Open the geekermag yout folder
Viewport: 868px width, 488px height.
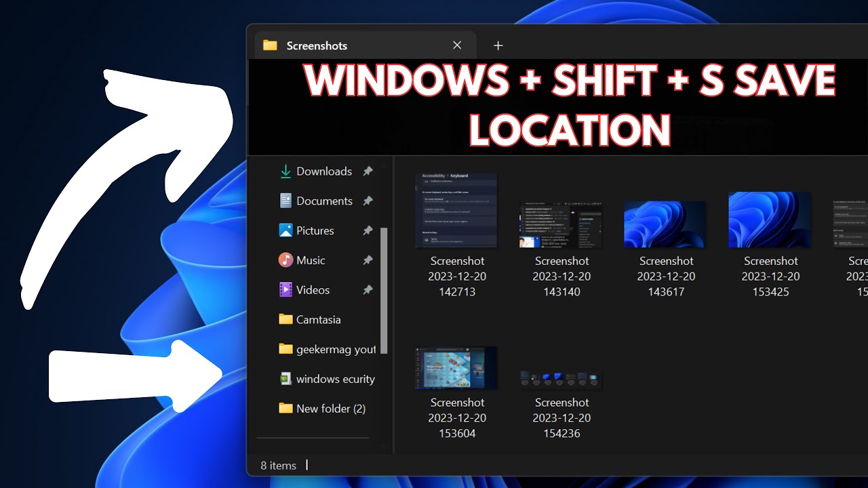point(336,349)
